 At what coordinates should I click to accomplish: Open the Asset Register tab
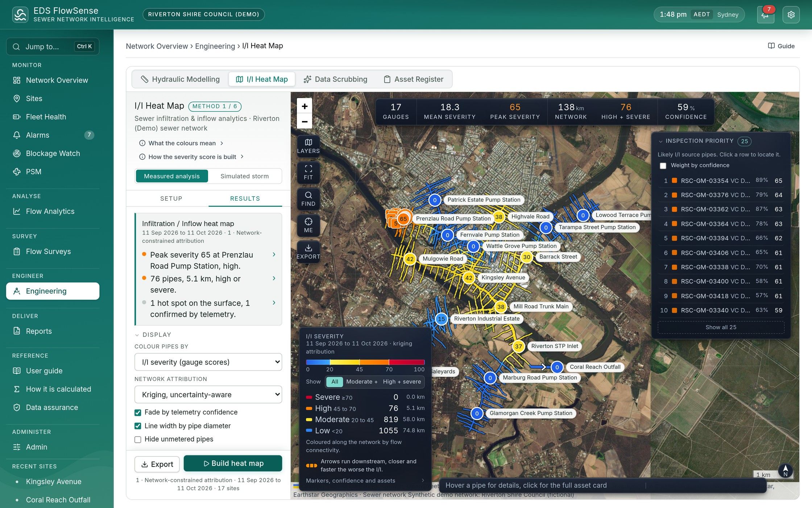[x=414, y=79]
